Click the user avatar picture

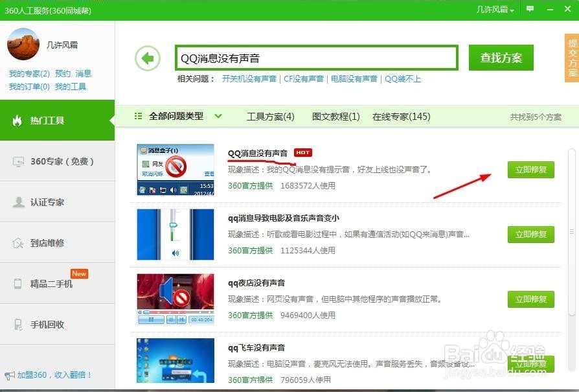point(23,44)
